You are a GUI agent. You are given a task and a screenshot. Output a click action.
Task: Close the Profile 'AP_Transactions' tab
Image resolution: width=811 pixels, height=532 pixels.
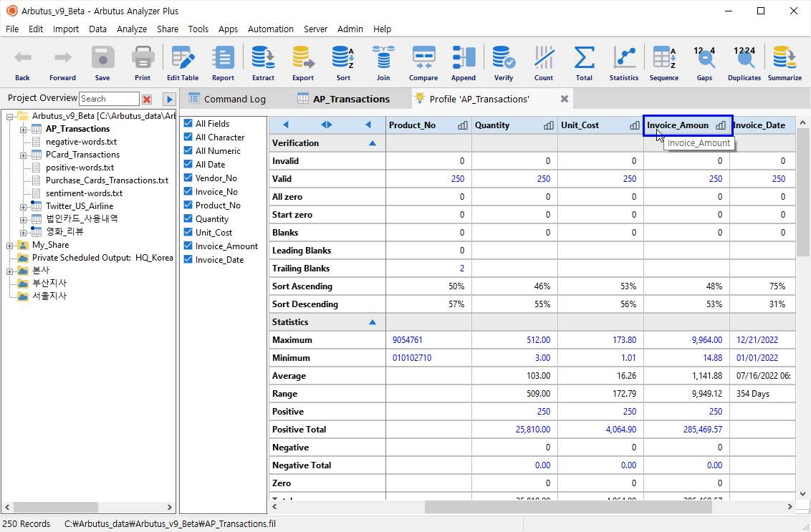coord(565,99)
